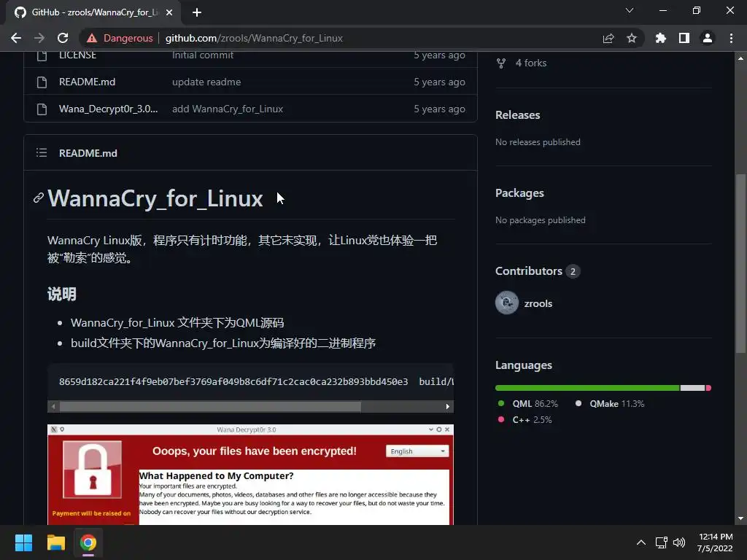Click the gray QMake segment of language bar
Image resolution: width=747 pixels, height=560 pixels.
(x=692, y=388)
